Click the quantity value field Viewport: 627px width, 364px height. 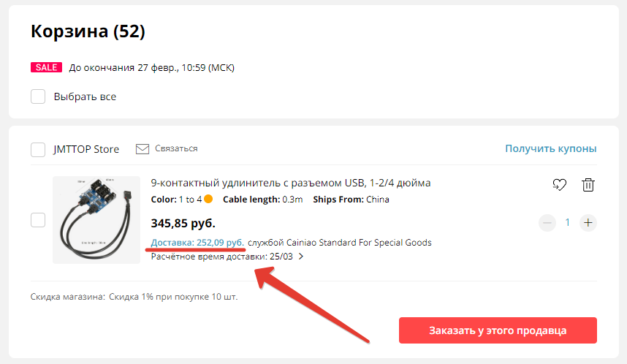567,223
